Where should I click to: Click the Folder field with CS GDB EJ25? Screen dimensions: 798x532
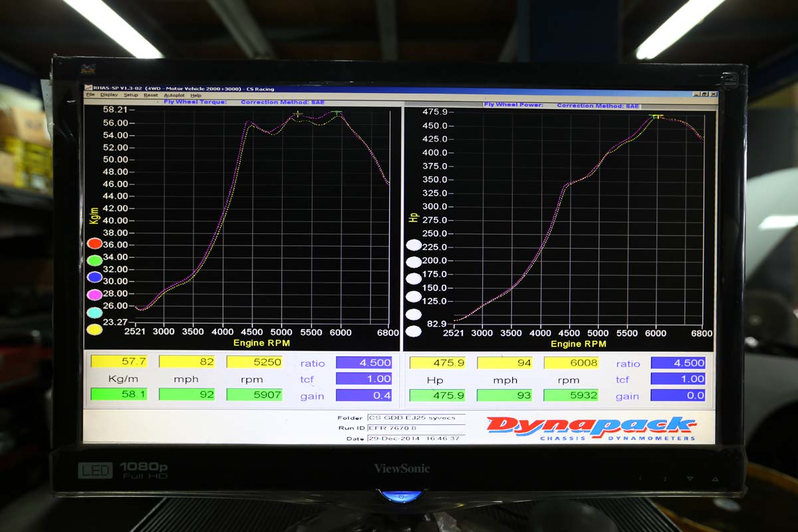(416, 418)
